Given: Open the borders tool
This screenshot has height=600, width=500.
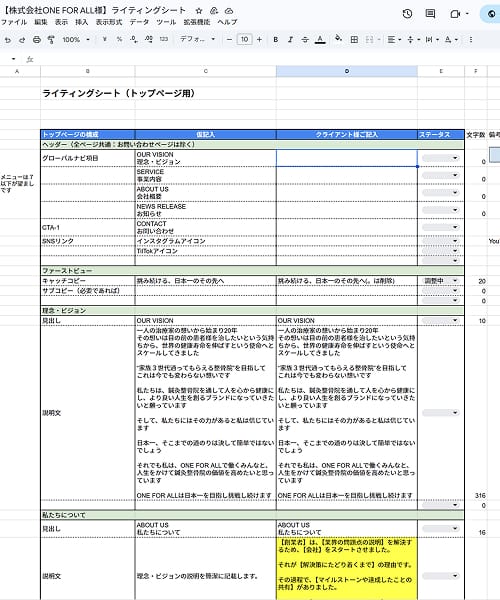Looking at the screenshot, I should (354, 39).
